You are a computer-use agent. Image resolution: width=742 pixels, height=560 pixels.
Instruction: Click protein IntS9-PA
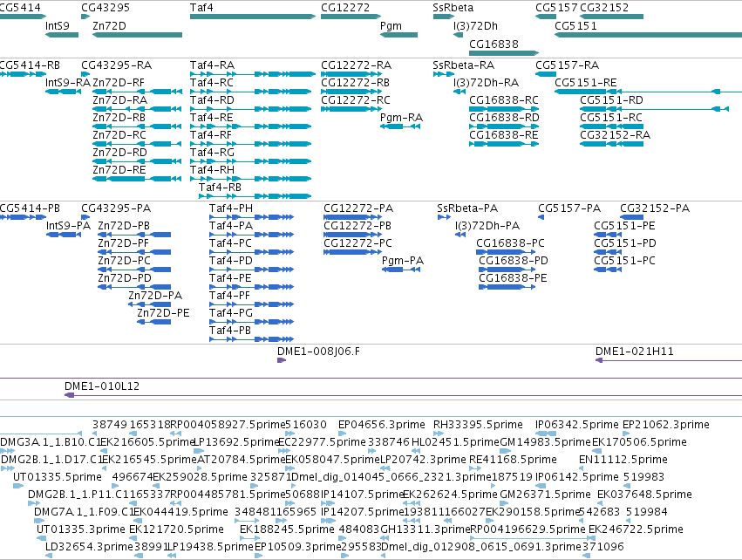[x=64, y=235]
